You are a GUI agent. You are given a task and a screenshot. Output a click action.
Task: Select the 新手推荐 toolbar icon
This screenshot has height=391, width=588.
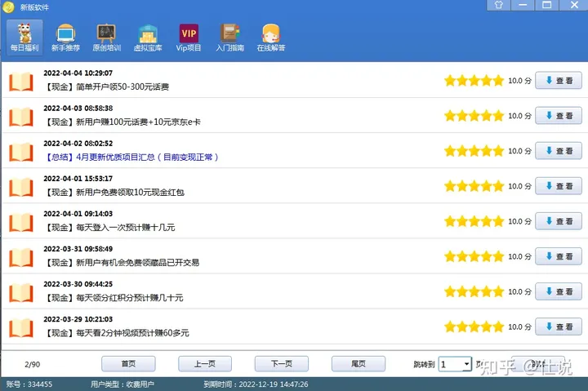click(65, 38)
